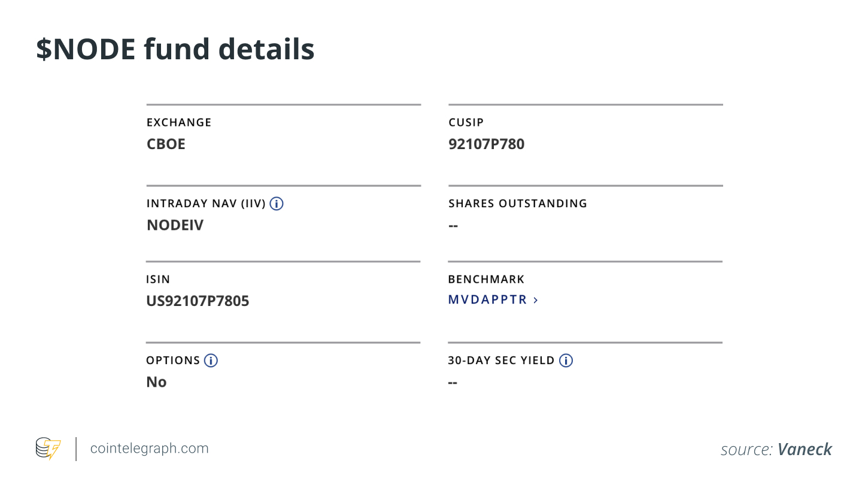This screenshot has height=497, width=868.
Task: Click the info icon beside Intraday NAV (IIV)
Action: (x=277, y=204)
